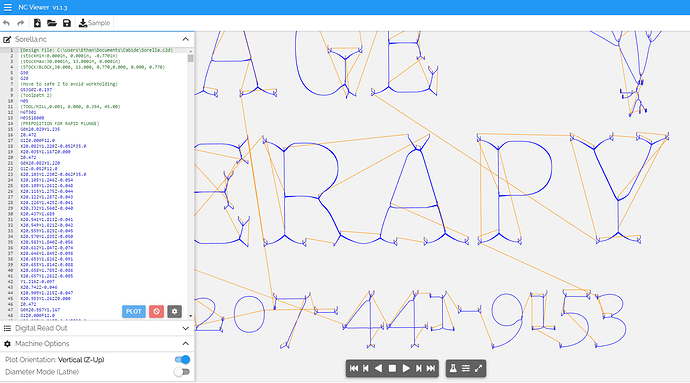Click the redo arrow icon
The width and height of the screenshot is (690, 383).
[x=21, y=23]
